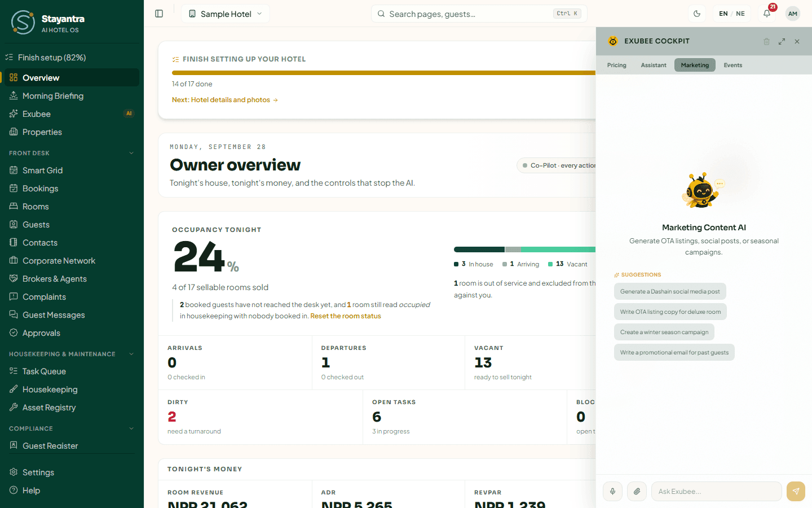Screen dimensions: 812x508
Task: Choose Create a winter season campaign
Action: 664,332
